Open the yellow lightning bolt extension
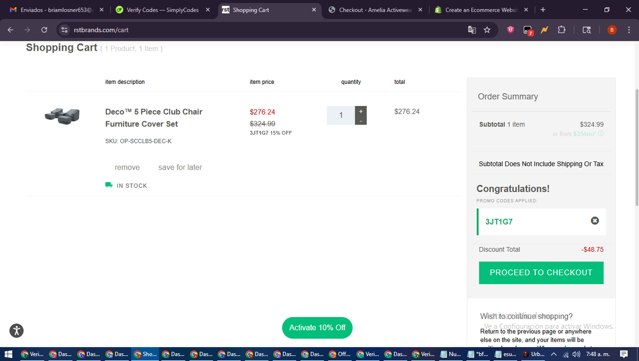The width and height of the screenshot is (639, 361). (544, 30)
